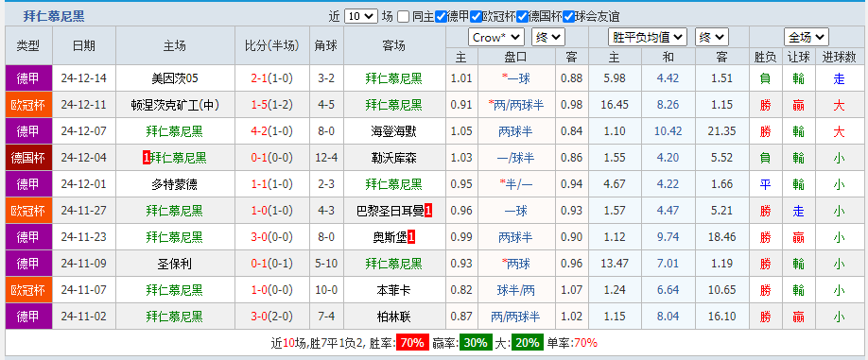Viewport: 868px width, 360px height.
Task: Click the 德甲 label on the 24-12-14 row
Action: coord(28,78)
